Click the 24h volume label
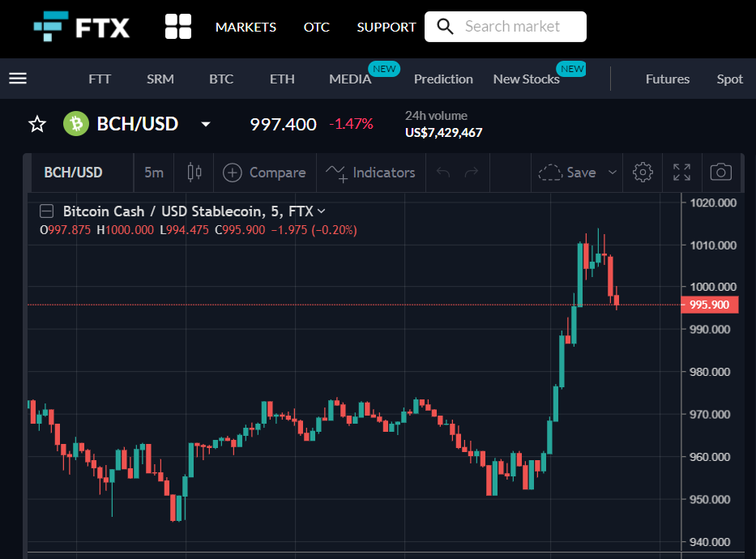This screenshot has height=559, width=756. pos(436,116)
